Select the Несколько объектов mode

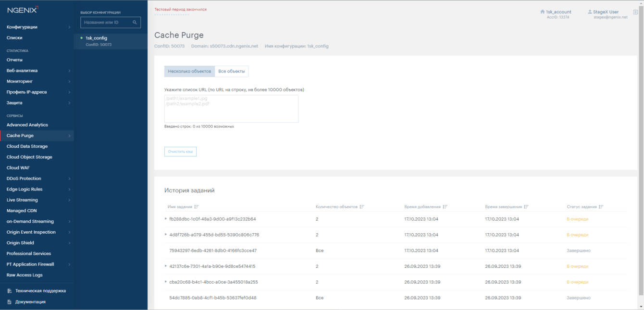coord(189,72)
